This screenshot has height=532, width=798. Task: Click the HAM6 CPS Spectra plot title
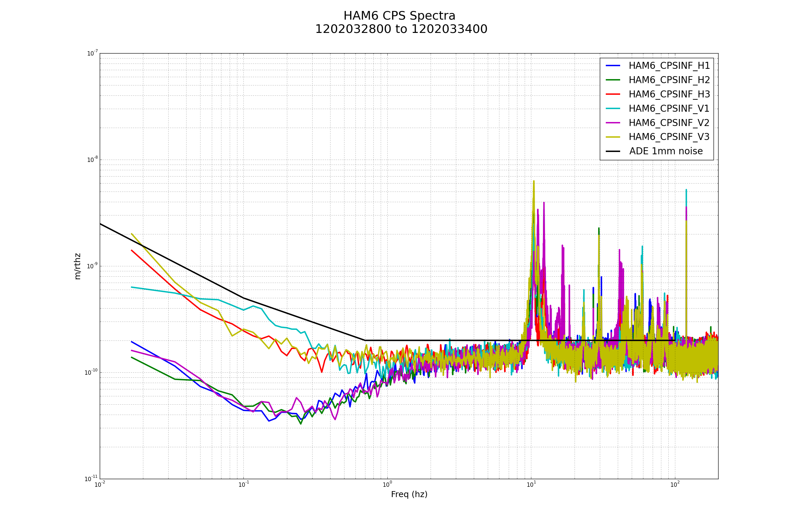[399, 16]
